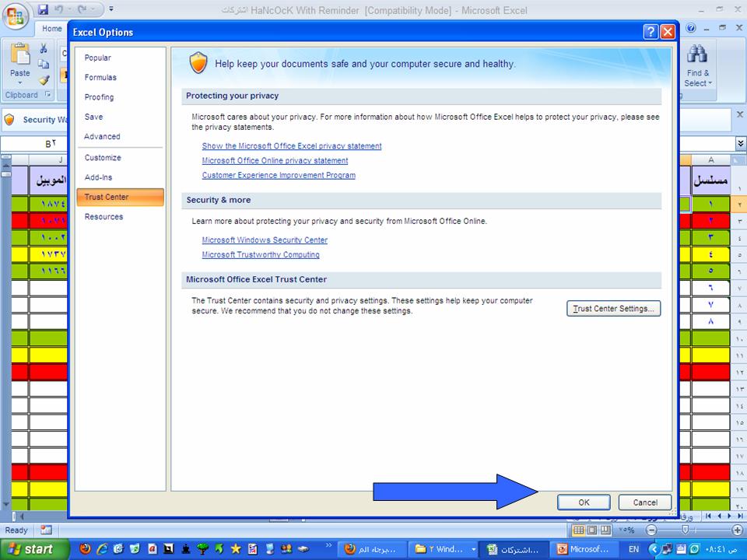Open Microsoft Trustworthy Computing link
The height and width of the screenshot is (560, 747).
click(261, 255)
